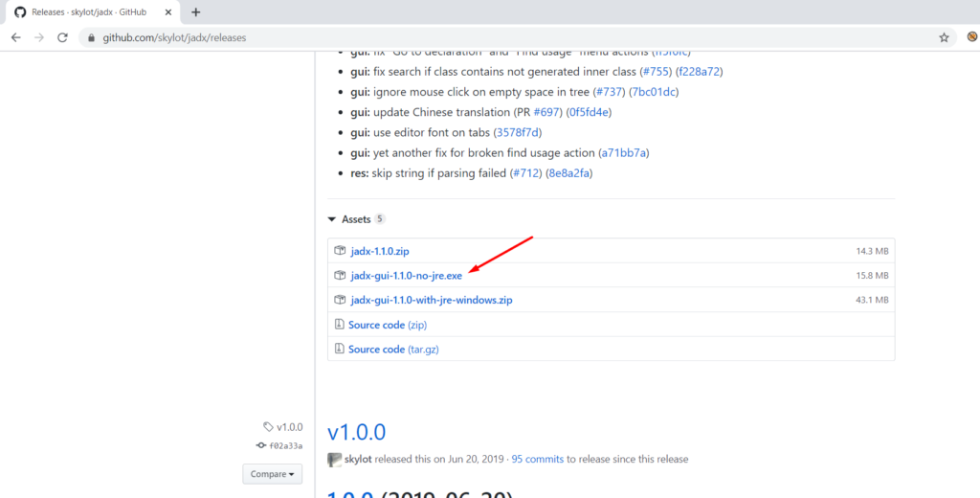Bookmark this page with the star icon
Viewport: 980px width, 498px height.
(x=944, y=37)
